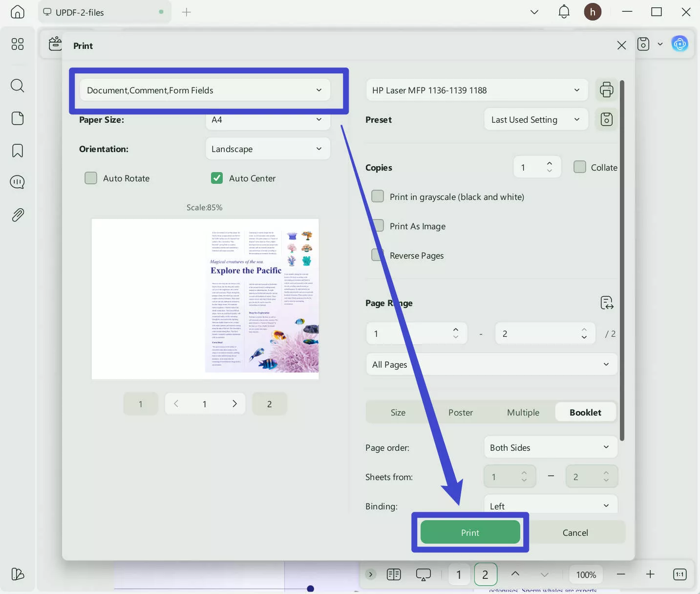
Task: Jump to last preview page button
Action: [x=269, y=404]
